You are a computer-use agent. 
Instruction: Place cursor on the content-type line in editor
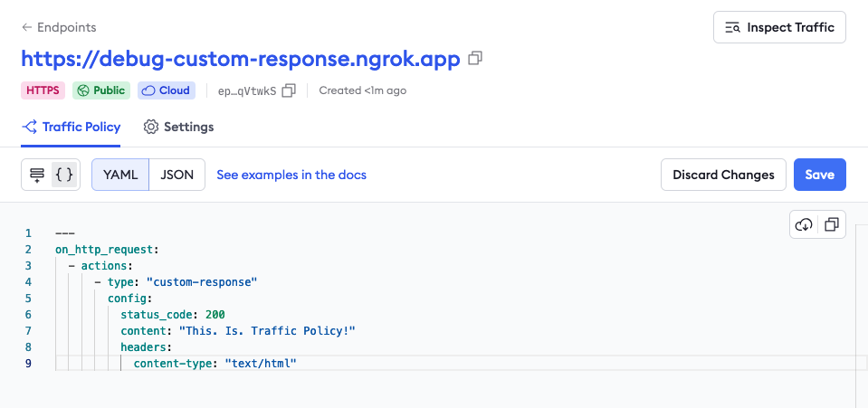click(x=215, y=364)
